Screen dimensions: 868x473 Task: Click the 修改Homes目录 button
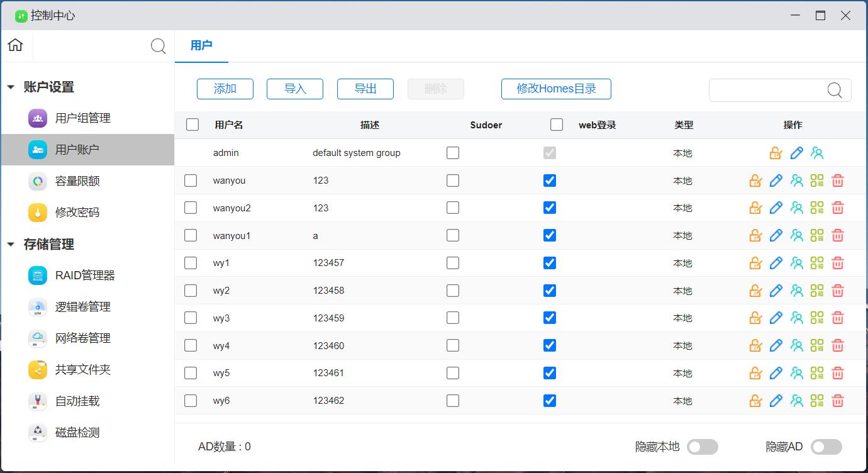point(556,89)
